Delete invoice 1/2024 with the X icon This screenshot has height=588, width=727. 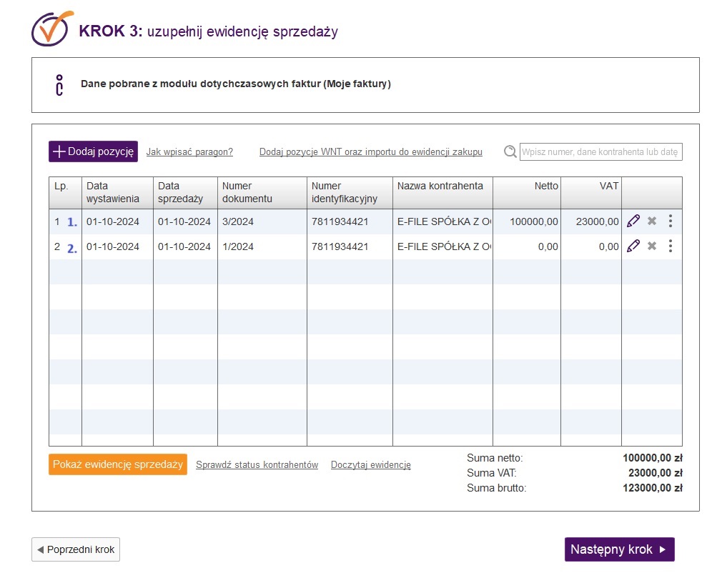652,246
